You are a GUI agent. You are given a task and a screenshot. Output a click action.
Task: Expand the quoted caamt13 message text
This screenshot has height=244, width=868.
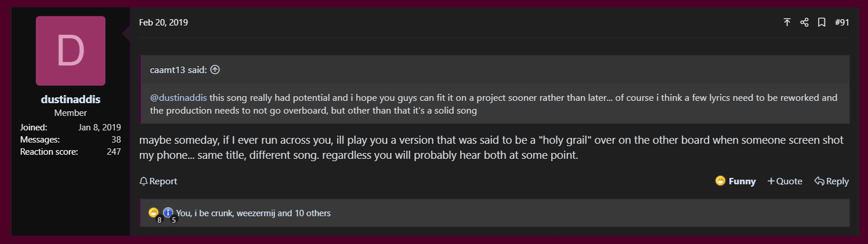(493, 104)
